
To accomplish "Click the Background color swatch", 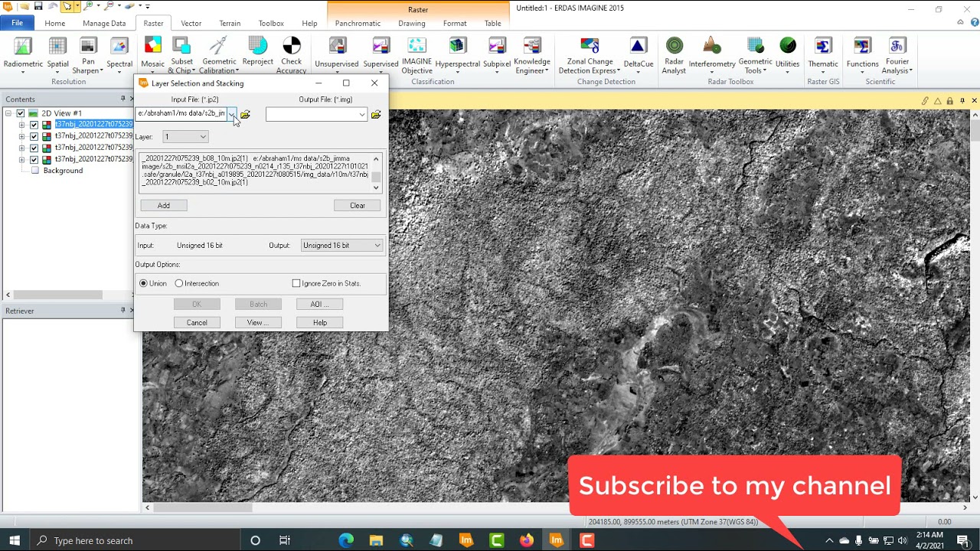I will click(x=34, y=171).
